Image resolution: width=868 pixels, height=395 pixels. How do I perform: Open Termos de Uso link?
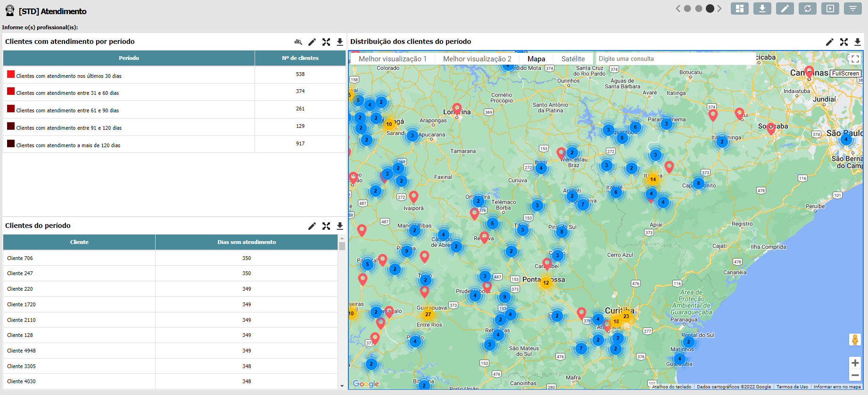coord(792,387)
